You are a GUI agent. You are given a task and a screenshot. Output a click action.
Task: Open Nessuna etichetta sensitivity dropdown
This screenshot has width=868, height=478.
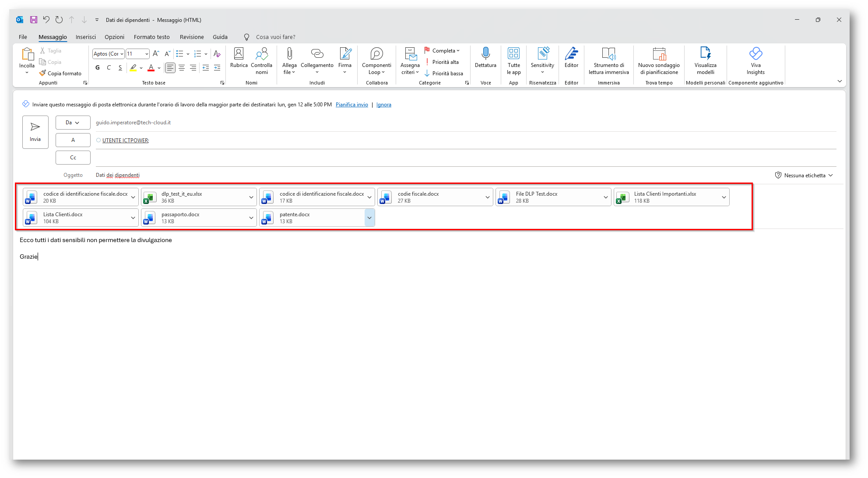804,175
